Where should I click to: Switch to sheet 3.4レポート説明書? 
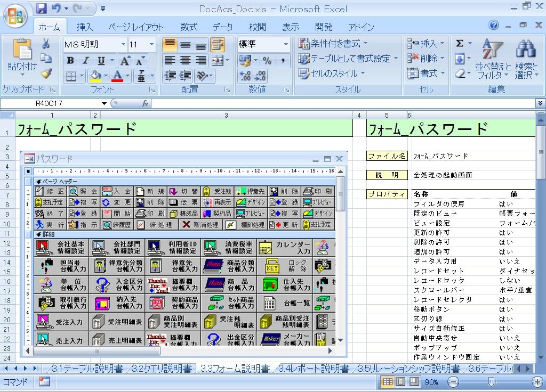(x=314, y=369)
